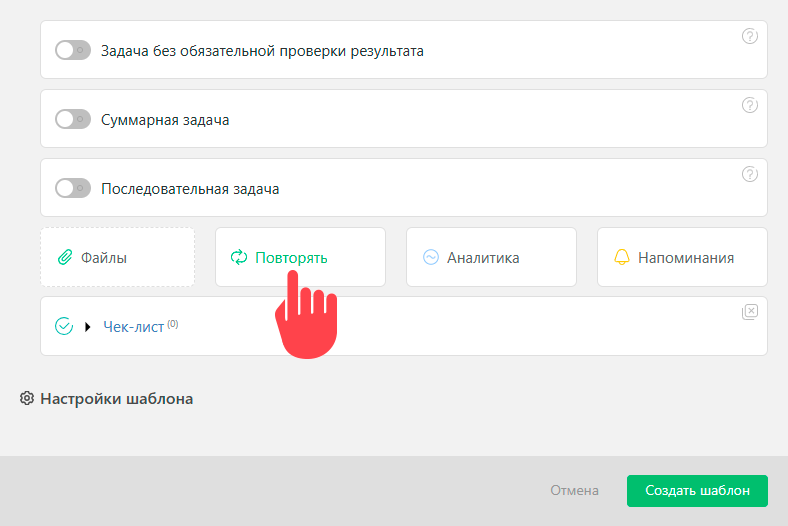Turn on Последовательная задача toggle
This screenshot has height=526, width=788.
click(73, 188)
